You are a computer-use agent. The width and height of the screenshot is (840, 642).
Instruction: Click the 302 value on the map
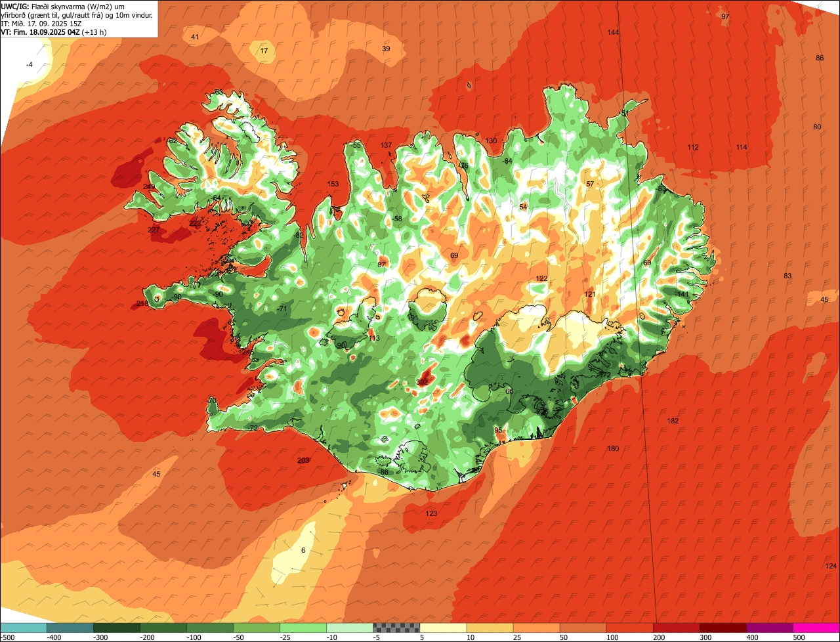pyautogui.click(x=423, y=382)
